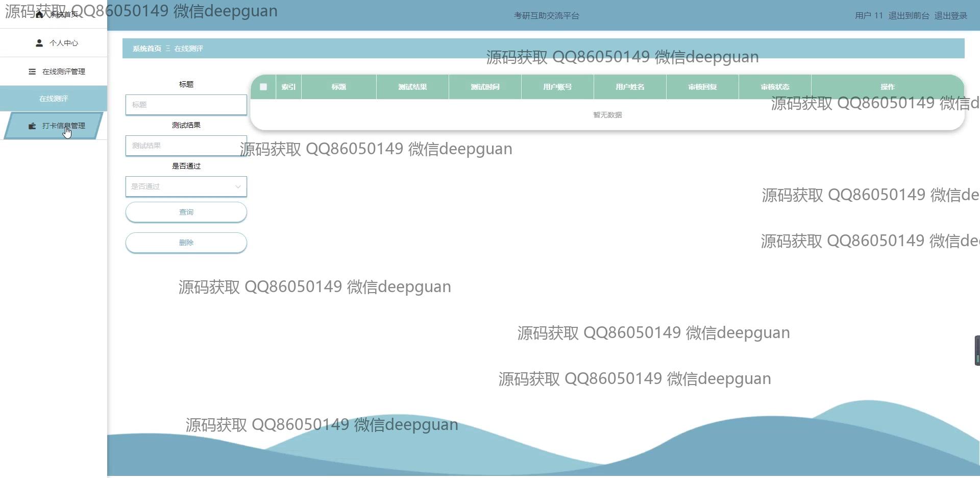The height and width of the screenshot is (478, 980).
Task: Click the chevron arrow in 是否通过 select
Action: (238, 186)
